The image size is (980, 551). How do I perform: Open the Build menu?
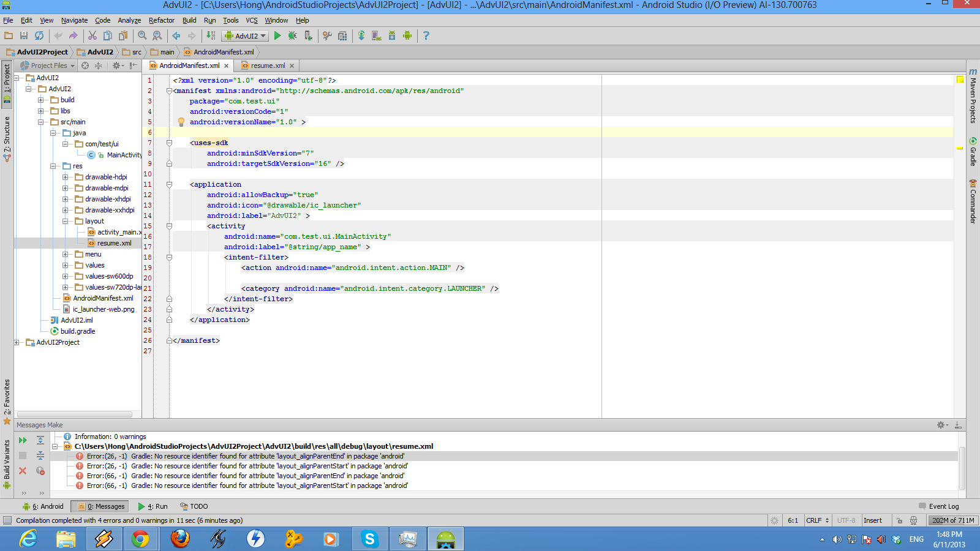189,20
